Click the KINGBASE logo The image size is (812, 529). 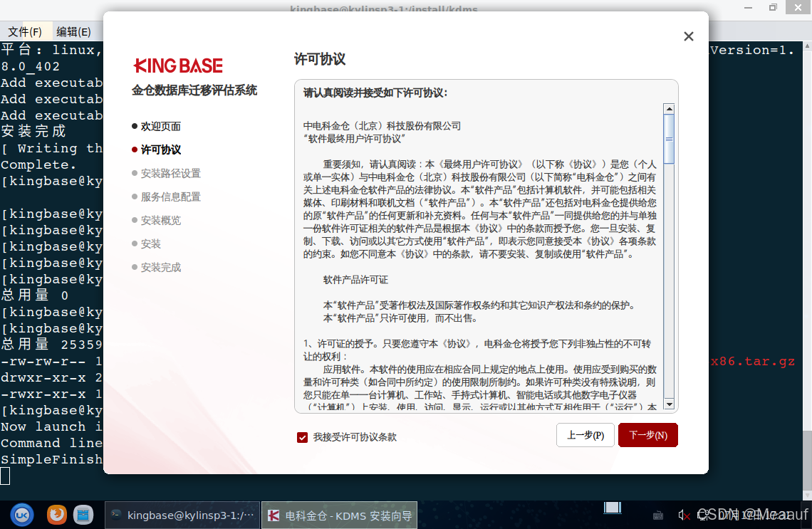tap(178, 66)
